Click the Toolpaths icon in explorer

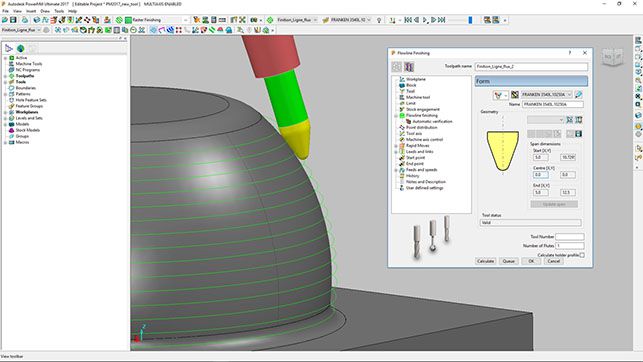[12, 76]
